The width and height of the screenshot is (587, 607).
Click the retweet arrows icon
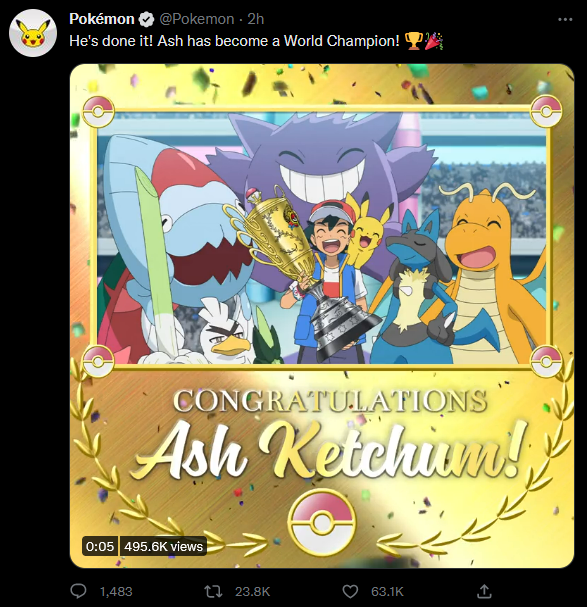(x=213, y=591)
